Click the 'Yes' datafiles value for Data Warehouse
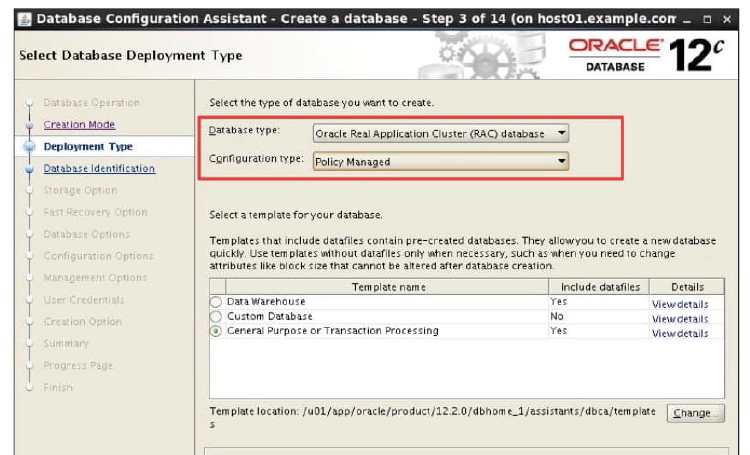This screenshot has width=750, height=455. point(558,302)
